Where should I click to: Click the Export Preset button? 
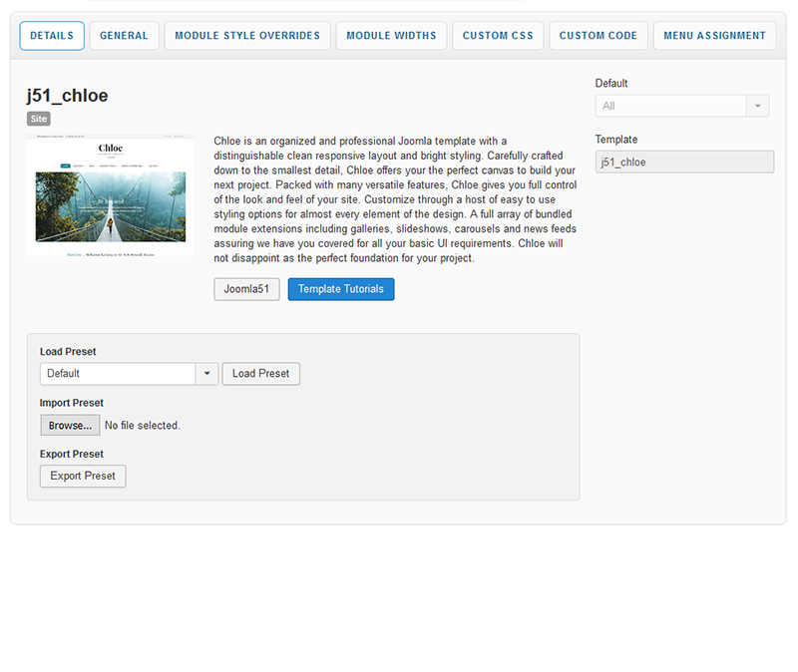pyautogui.click(x=83, y=477)
